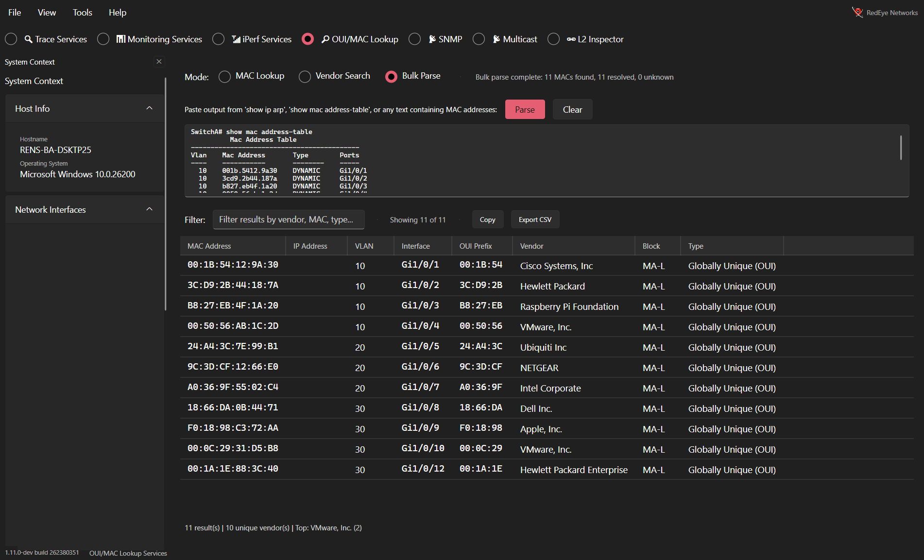
Task: Click the Multicast icon
Action: point(496,39)
